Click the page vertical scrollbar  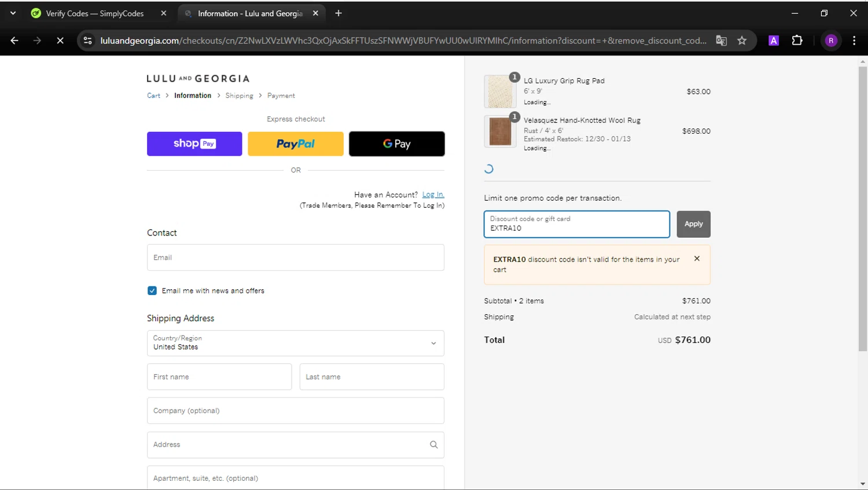863,208
